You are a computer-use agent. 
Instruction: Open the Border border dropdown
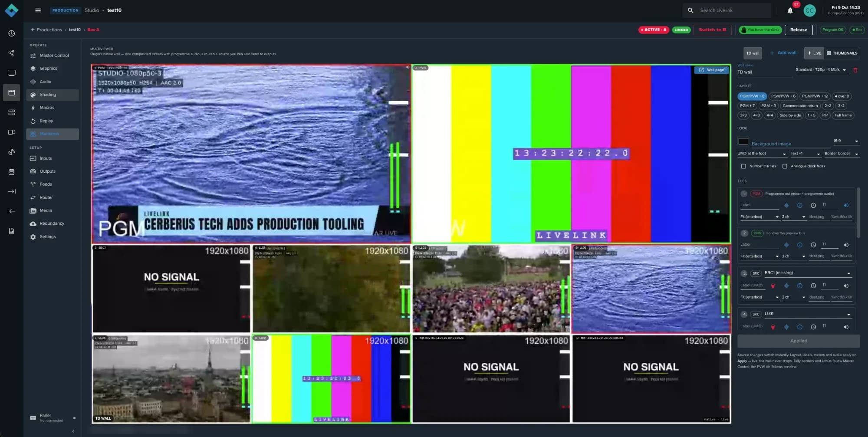[x=842, y=154]
